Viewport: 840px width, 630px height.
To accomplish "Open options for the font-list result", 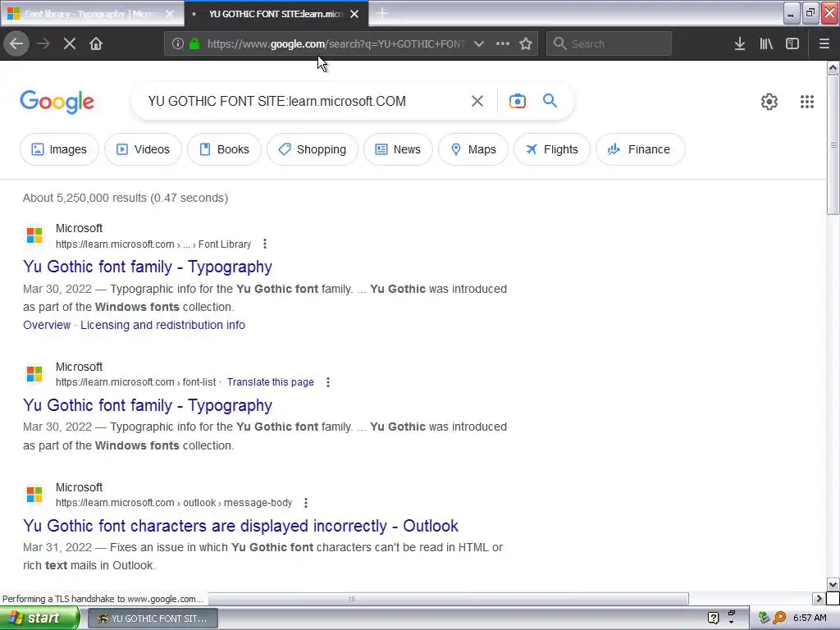I will click(328, 382).
